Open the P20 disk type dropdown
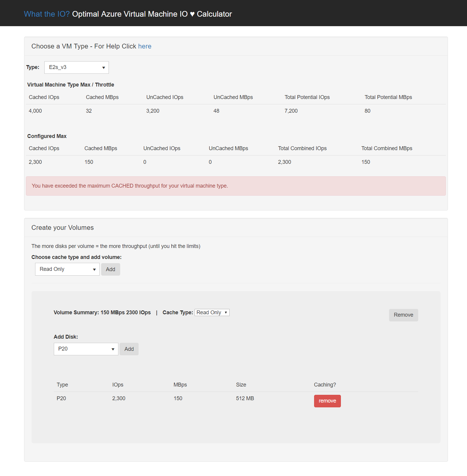 (x=86, y=349)
